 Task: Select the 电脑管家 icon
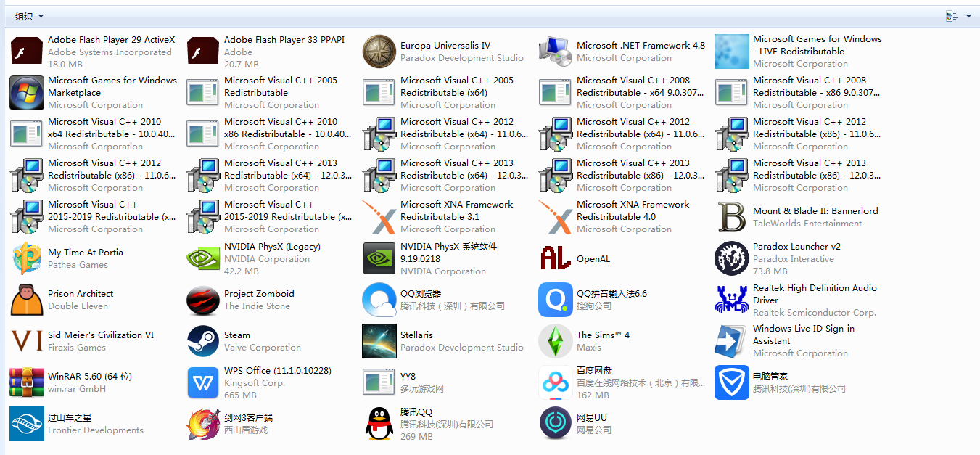(732, 382)
